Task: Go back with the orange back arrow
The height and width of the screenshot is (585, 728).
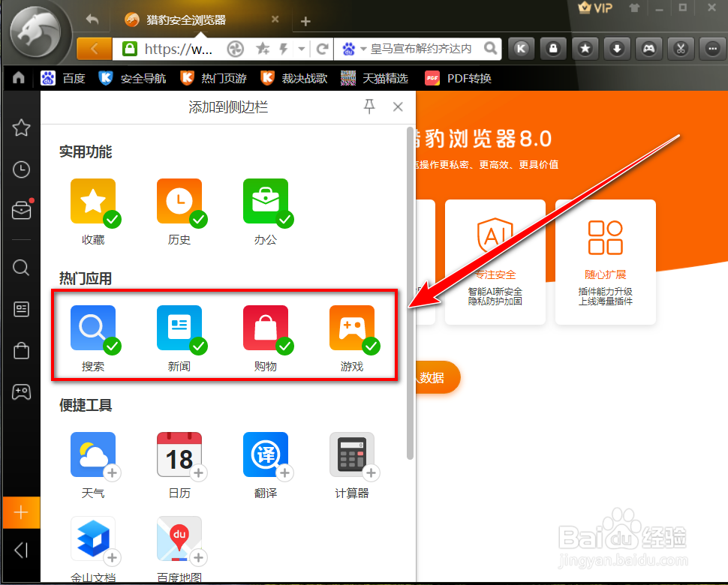Action: 95,49
